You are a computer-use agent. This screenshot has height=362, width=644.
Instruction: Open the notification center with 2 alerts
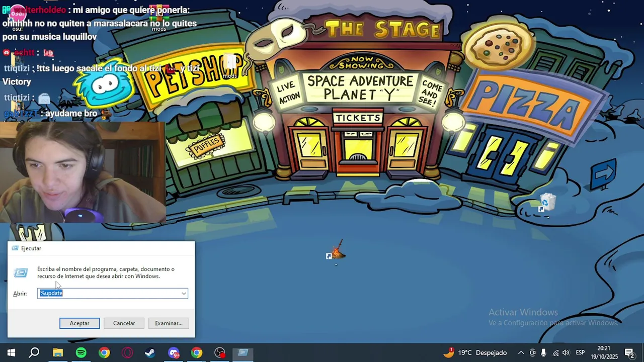629,353
